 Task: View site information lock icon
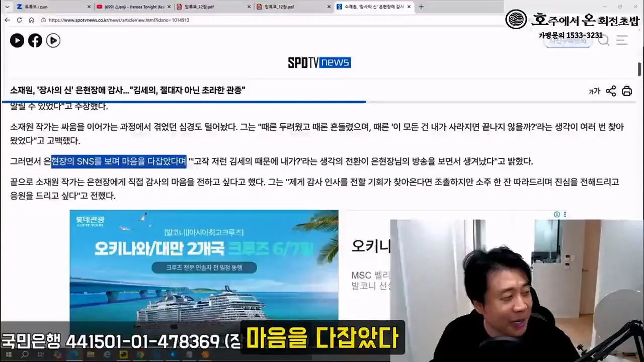point(44,20)
